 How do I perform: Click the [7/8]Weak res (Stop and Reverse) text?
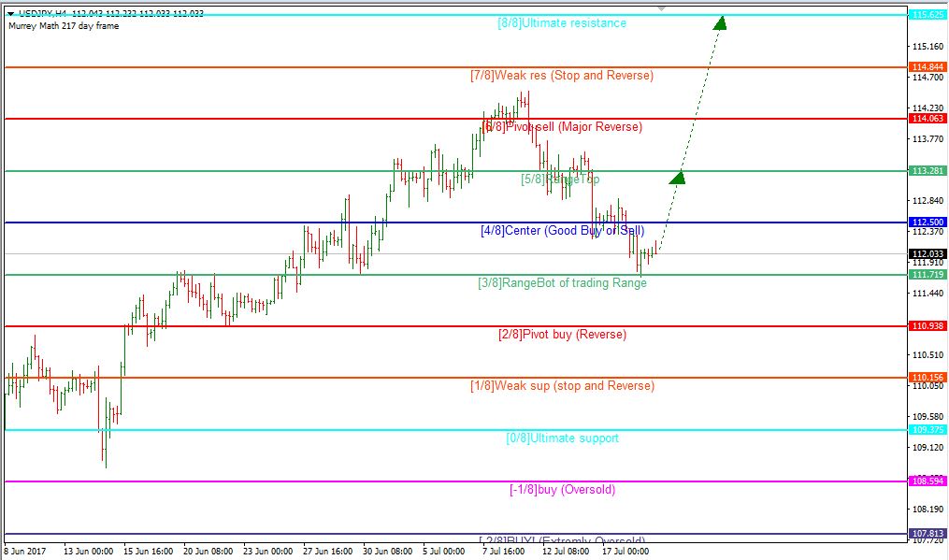(562, 76)
